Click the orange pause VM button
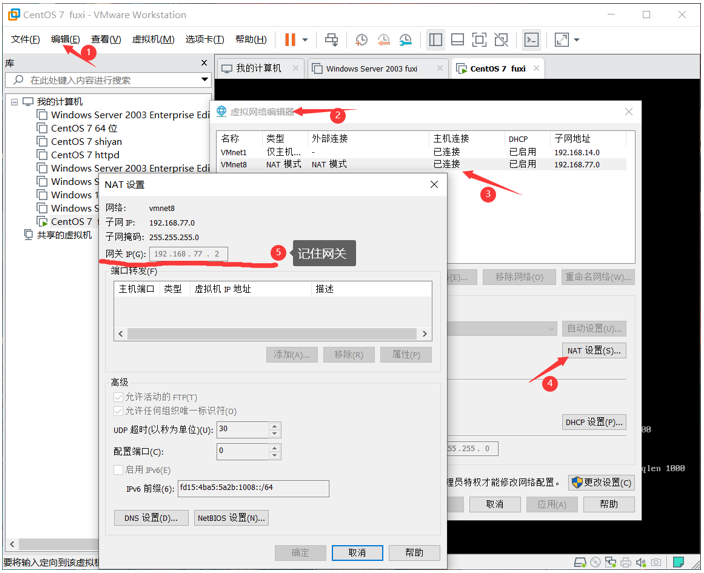704x573 pixels. pos(290,40)
